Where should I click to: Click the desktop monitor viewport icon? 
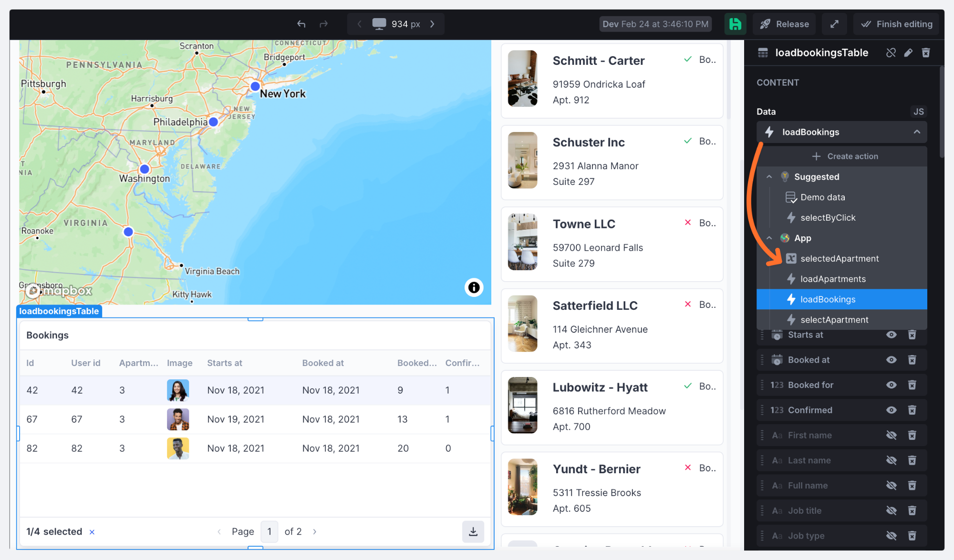(x=379, y=24)
